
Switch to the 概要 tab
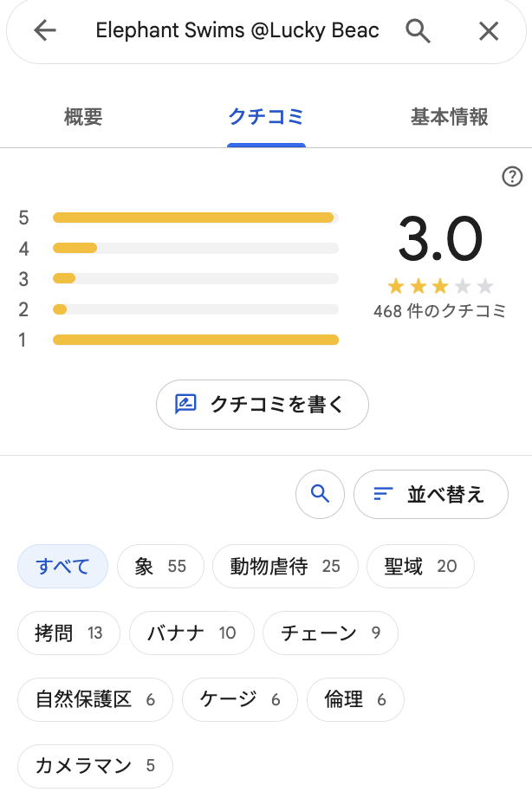[83, 117]
